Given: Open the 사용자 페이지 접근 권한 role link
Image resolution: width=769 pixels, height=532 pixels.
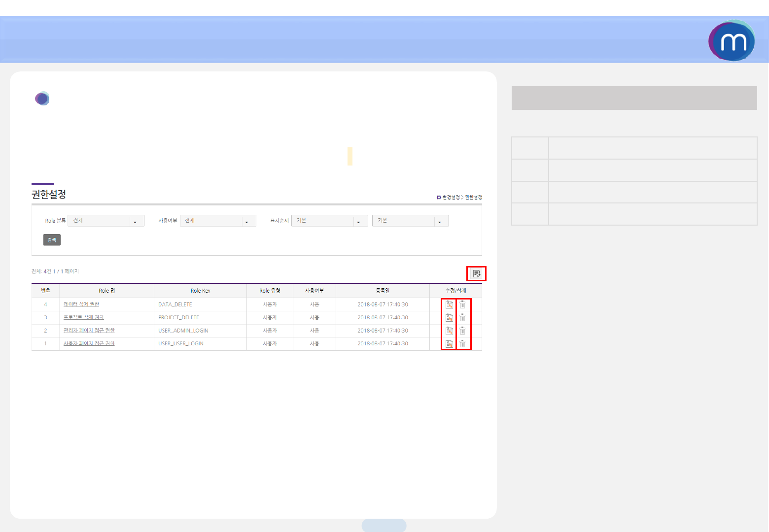Looking at the screenshot, I should tap(89, 343).
